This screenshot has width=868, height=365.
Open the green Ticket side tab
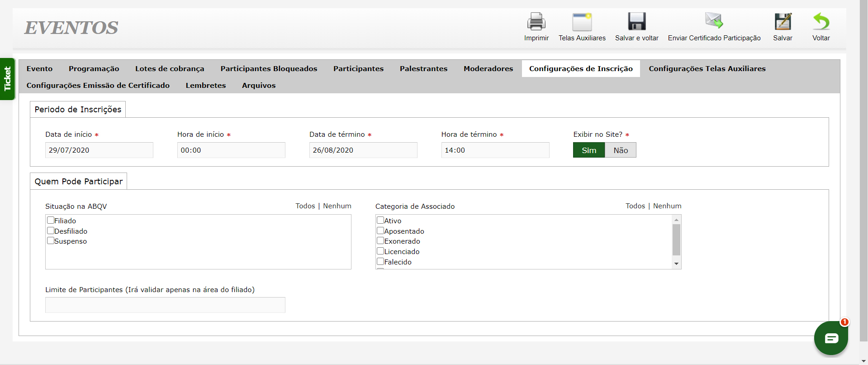(x=7, y=79)
